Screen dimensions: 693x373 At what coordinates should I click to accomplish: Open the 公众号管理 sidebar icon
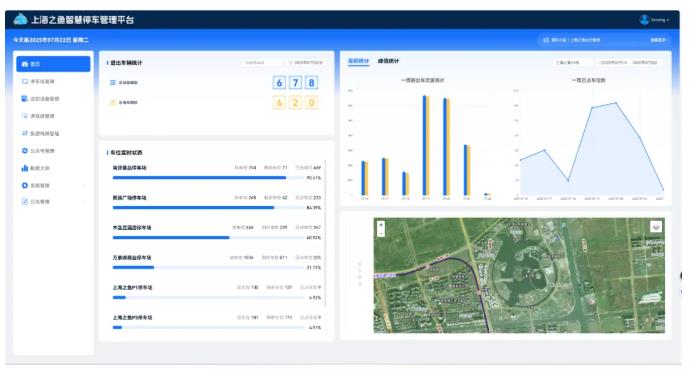pyautogui.click(x=25, y=151)
